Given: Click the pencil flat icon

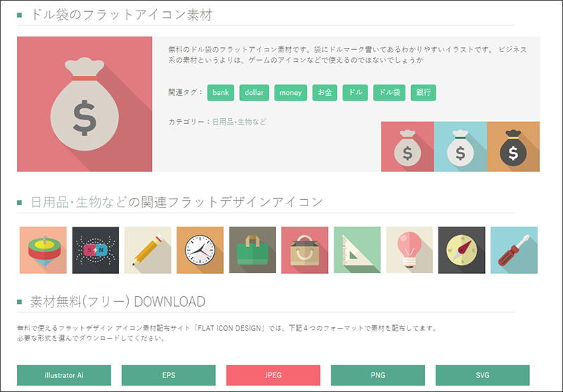Looking at the screenshot, I should 148,250.
